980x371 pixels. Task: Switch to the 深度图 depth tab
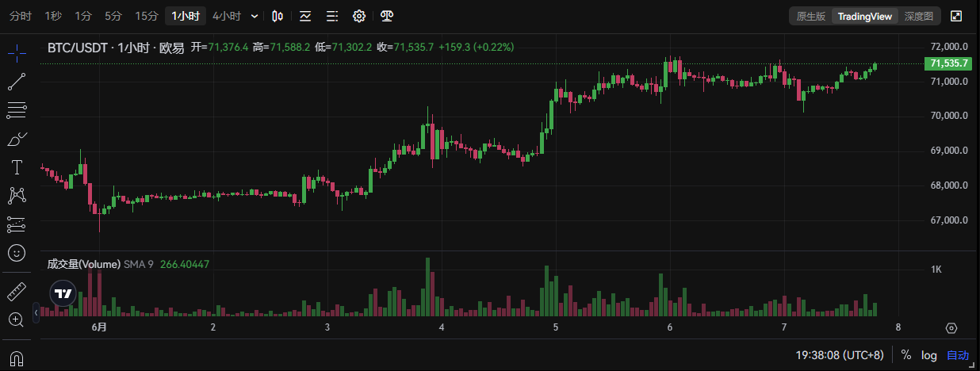click(919, 16)
